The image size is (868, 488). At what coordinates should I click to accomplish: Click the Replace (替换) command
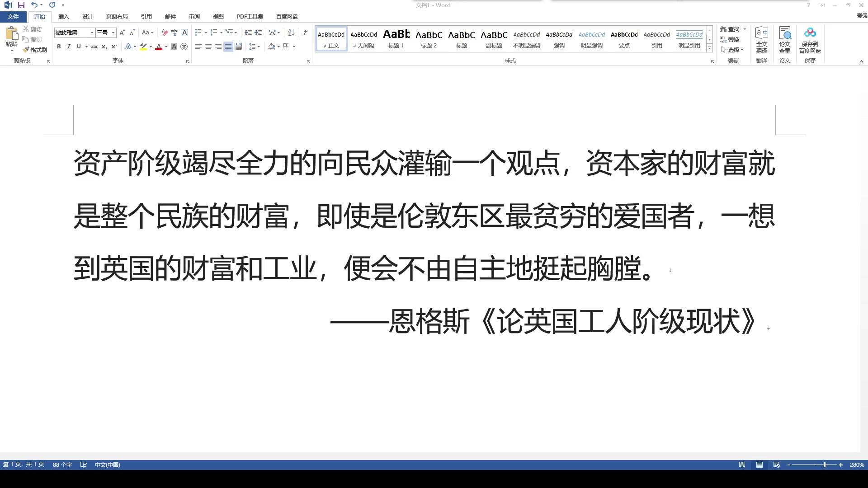730,39
